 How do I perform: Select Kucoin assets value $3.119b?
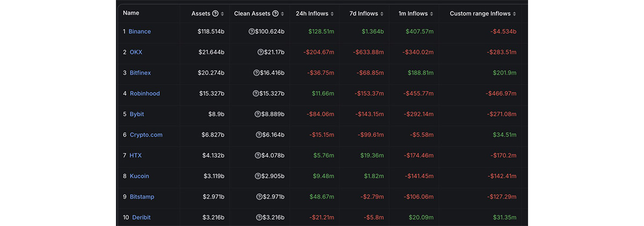point(214,176)
